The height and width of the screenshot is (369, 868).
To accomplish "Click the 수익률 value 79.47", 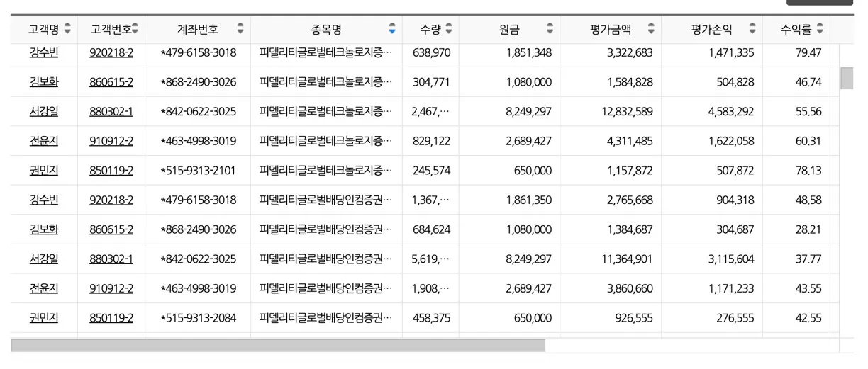I will 808,52.
